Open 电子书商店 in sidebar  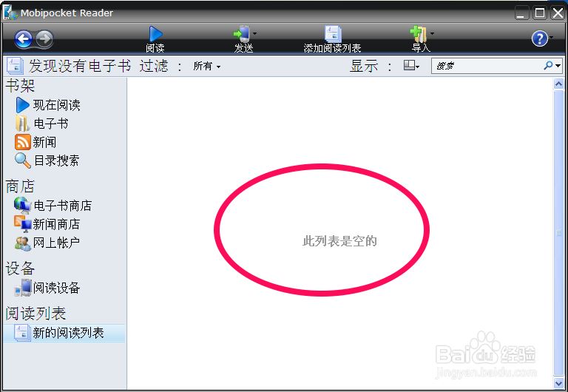click(x=53, y=206)
